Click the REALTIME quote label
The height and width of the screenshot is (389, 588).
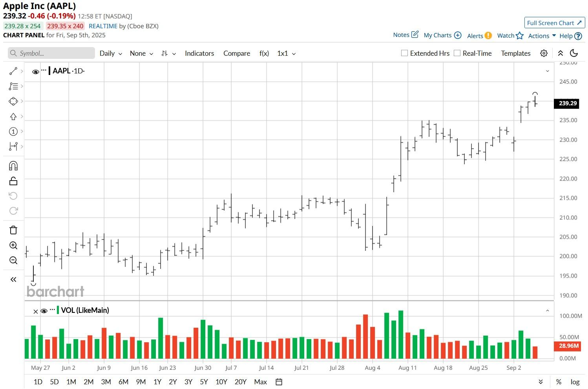(x=103, y=26)
